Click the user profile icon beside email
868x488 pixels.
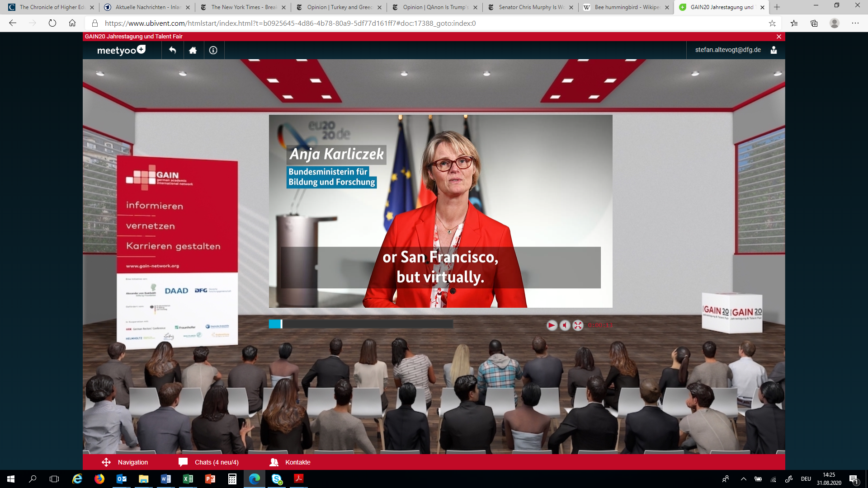pos(774,50)
